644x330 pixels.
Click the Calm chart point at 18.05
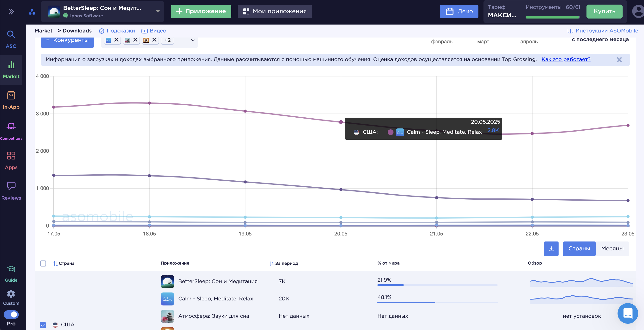pos(149,103)
